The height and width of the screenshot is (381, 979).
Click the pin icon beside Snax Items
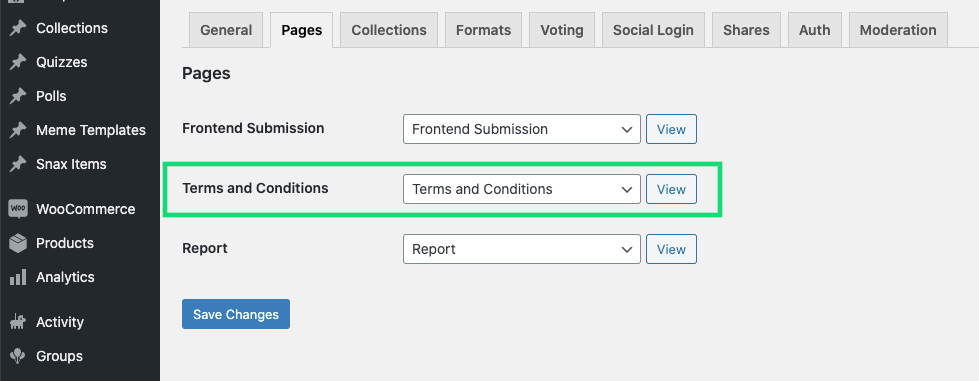(x=18, y=164)
